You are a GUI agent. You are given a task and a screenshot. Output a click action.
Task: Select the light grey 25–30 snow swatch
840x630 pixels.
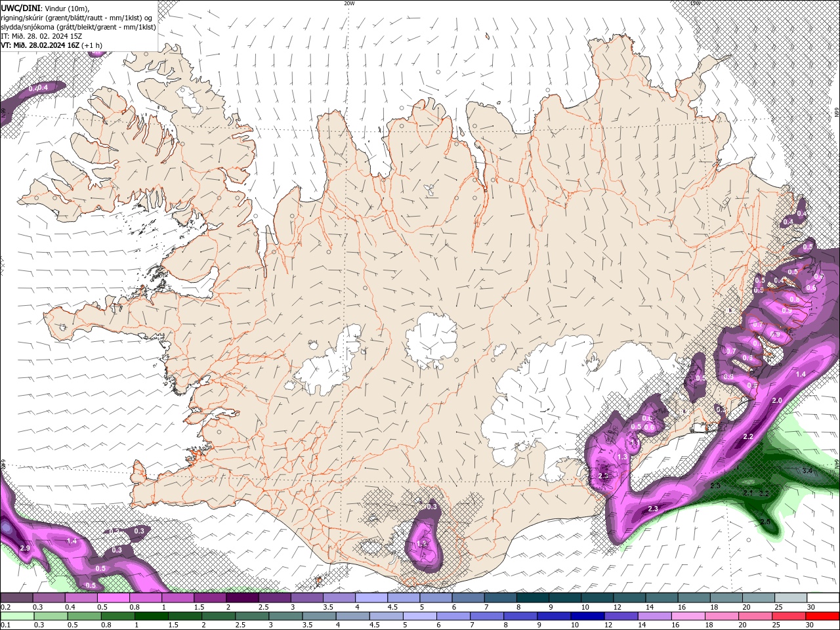(791, 598)
